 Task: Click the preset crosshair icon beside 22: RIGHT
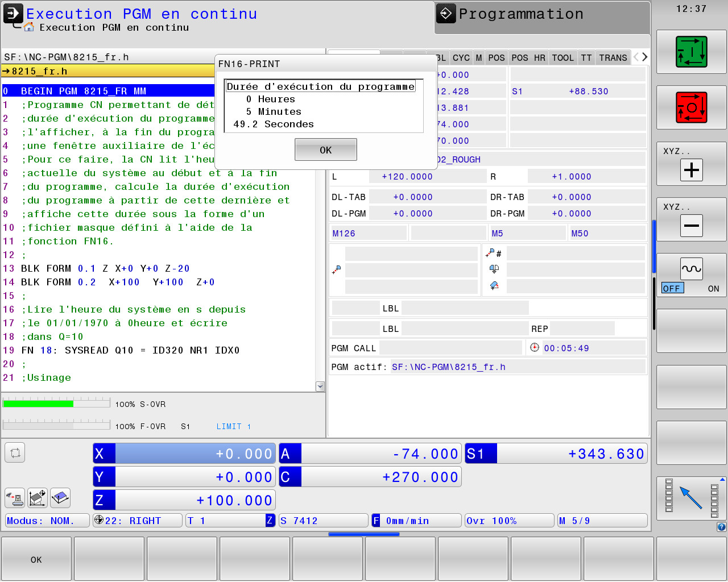pos(99,520)
